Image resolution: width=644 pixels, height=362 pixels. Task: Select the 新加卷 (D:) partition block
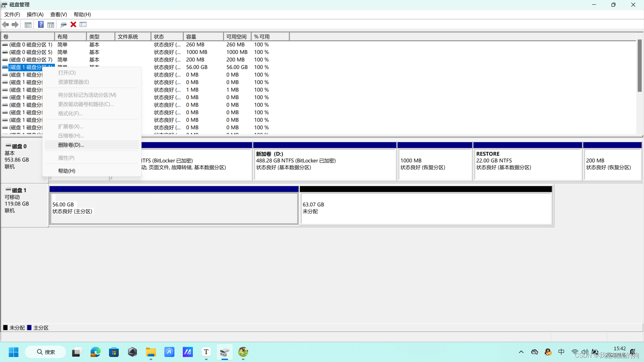pos(325,162)
